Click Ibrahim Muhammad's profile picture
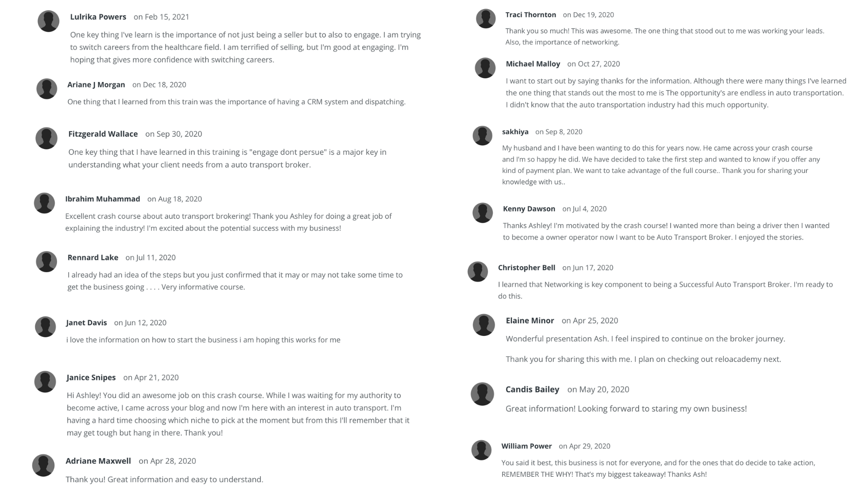The image size is (868, 489). [44, 203]
